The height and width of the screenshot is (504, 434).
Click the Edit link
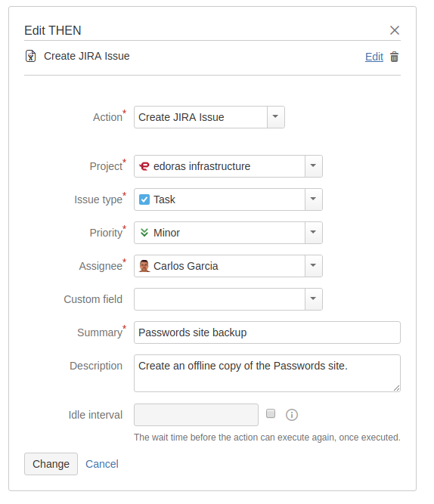[374, 57]
